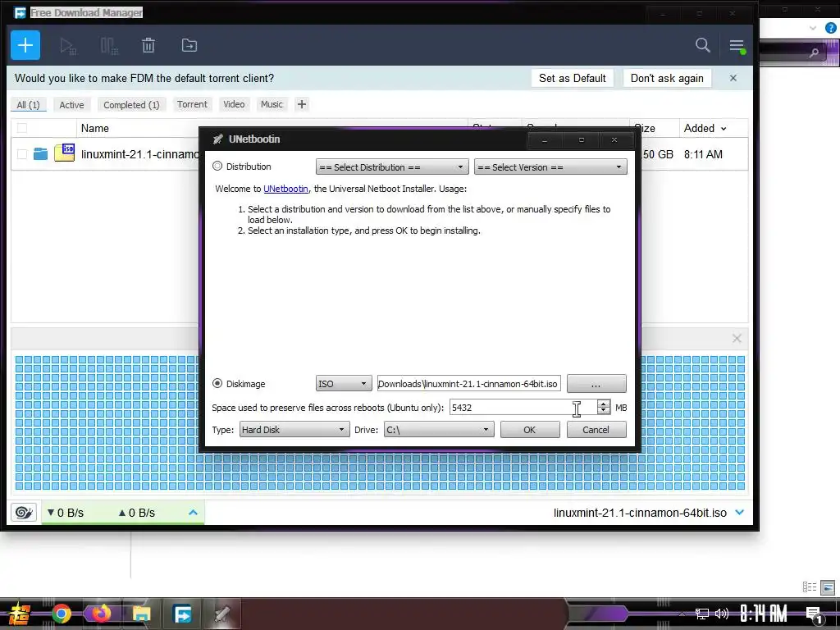Switch to Video tab
Image resolution: width=840 pixels, height=630 pixels.
tap(234, 104)
